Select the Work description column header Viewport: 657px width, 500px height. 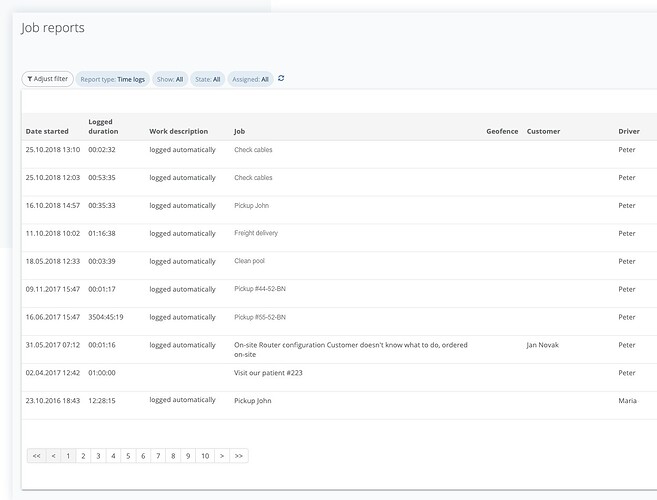178,131
